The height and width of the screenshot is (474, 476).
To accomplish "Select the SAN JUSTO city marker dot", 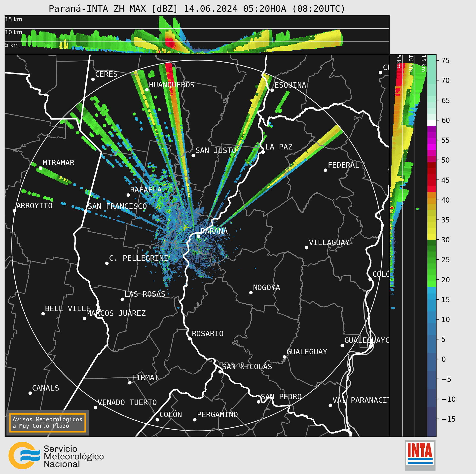I will 193,155.
